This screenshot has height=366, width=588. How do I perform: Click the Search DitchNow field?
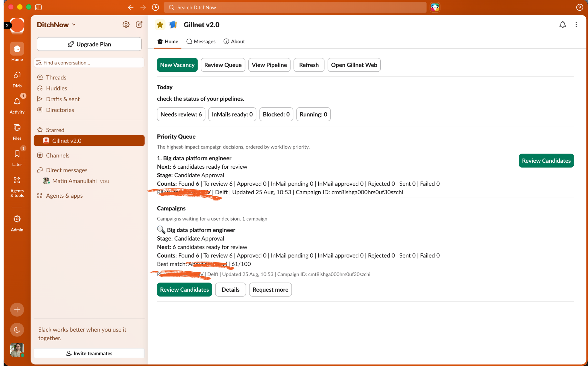295,7
